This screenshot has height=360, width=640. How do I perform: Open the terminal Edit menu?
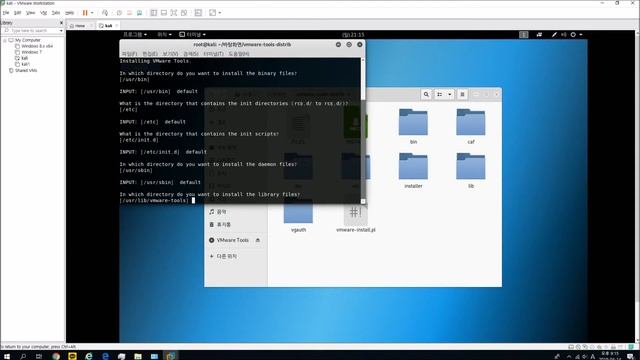click(150, 54)
